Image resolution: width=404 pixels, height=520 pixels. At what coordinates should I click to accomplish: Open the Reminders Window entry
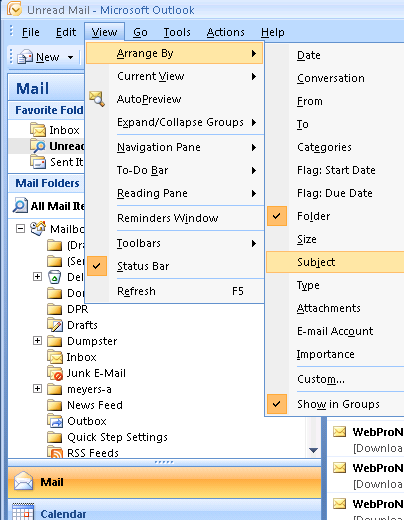[175, 218]
